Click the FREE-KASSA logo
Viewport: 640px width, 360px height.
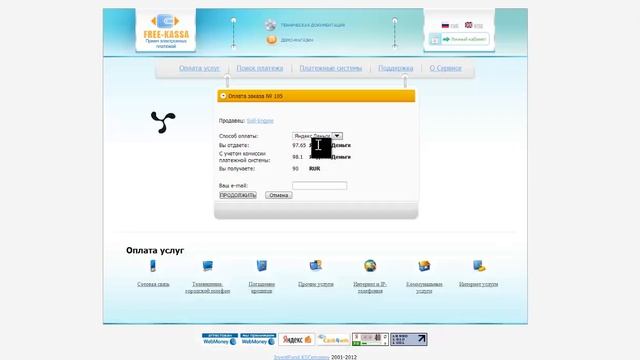coord(166,31)
